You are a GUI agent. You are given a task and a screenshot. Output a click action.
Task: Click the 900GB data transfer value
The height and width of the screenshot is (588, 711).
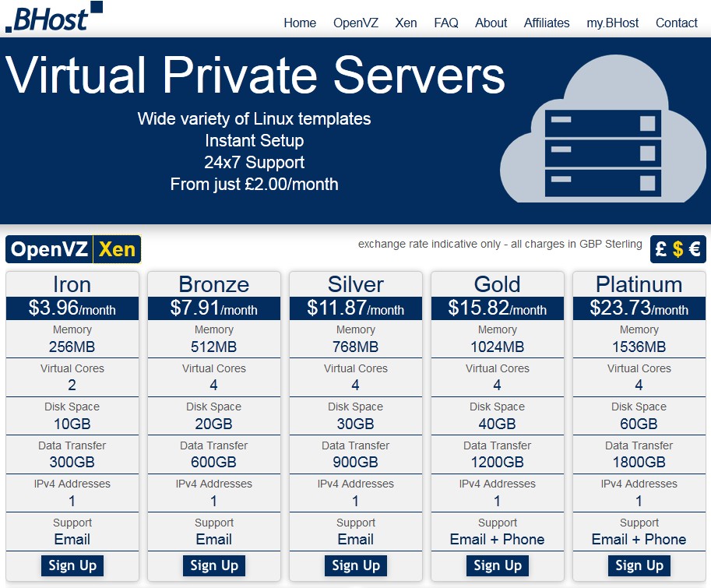(356, 462)
